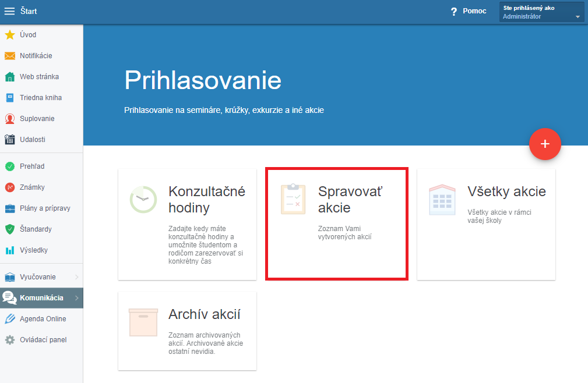Open Triedna kniha in the sidebar
Screen dimensions: 588x383
(41, 98)
